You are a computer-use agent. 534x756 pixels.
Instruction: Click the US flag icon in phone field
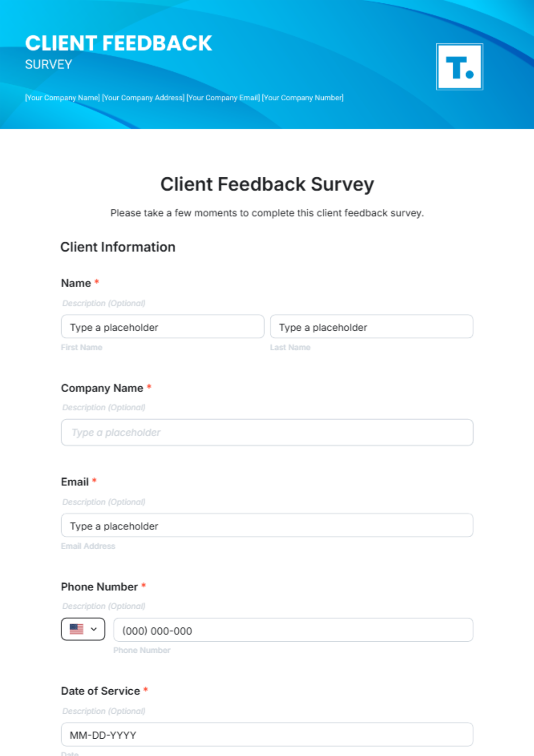click(x=77, y=629)
